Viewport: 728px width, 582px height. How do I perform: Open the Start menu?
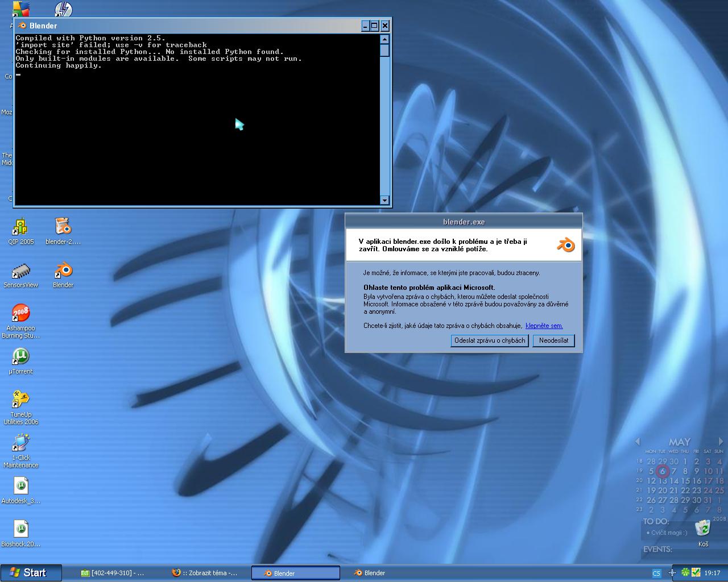(x=31, y=573)
